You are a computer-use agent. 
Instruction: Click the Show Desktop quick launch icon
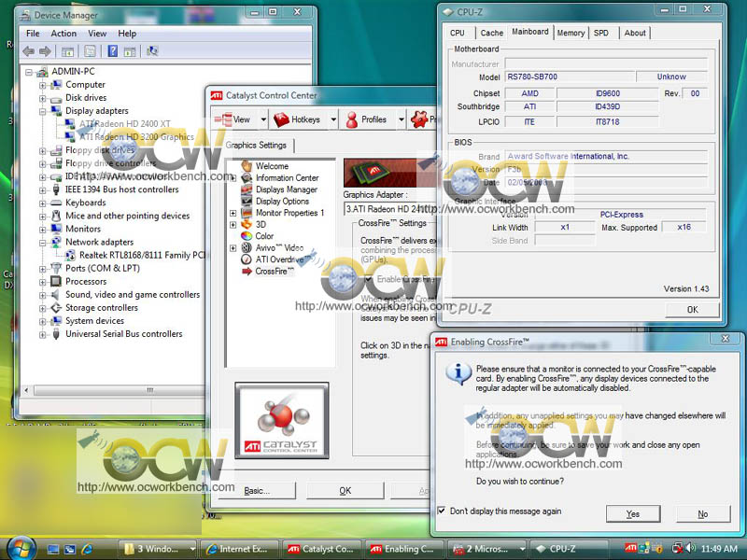click(53, 549)
